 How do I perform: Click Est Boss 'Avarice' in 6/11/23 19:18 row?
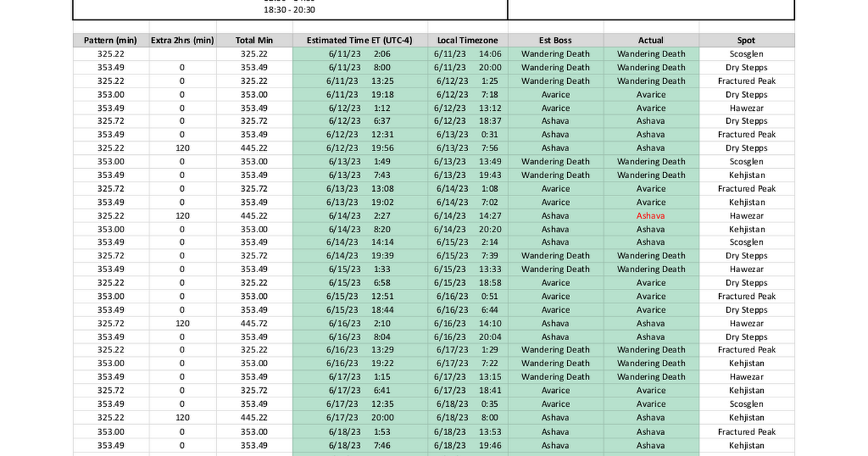click(x=556, y=94)
